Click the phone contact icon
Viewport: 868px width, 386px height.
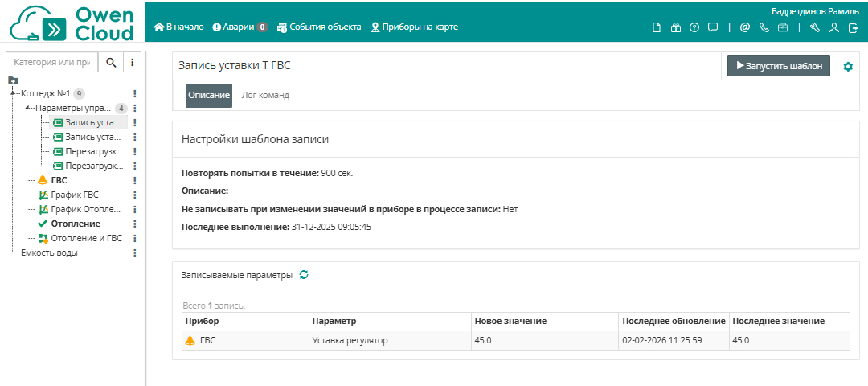click(x=764, y=27)
